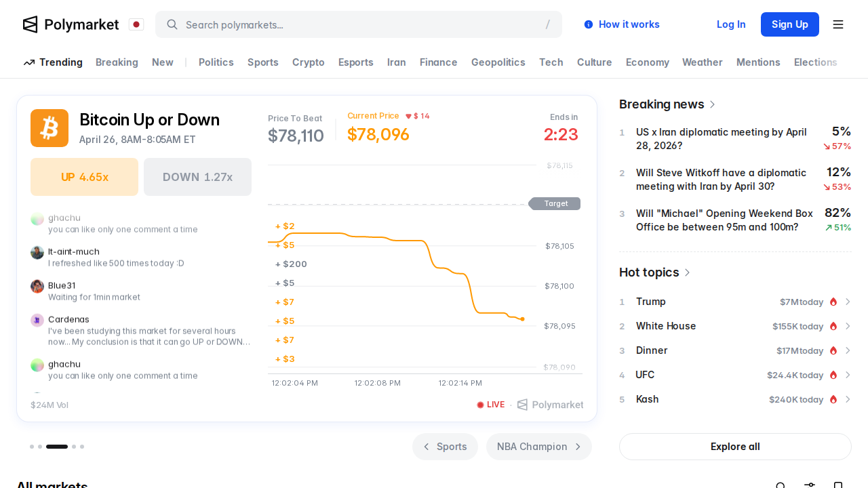Image resolution: width=868 pixels, height=488 pixels.
Task: Expand Breaking news with its chevron
Action: [712, 104]
